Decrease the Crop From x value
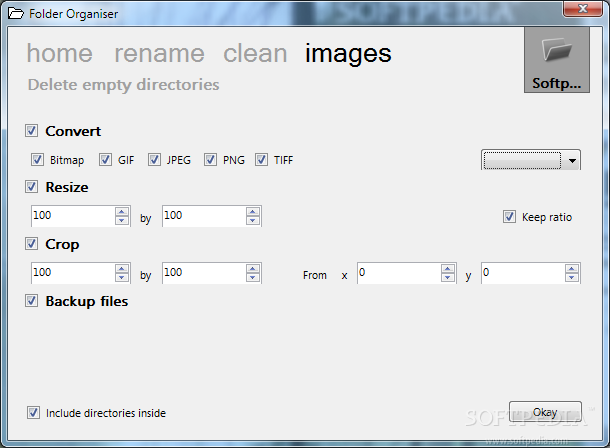This screenshot has height=448, width=610. [x=448, y=278]
